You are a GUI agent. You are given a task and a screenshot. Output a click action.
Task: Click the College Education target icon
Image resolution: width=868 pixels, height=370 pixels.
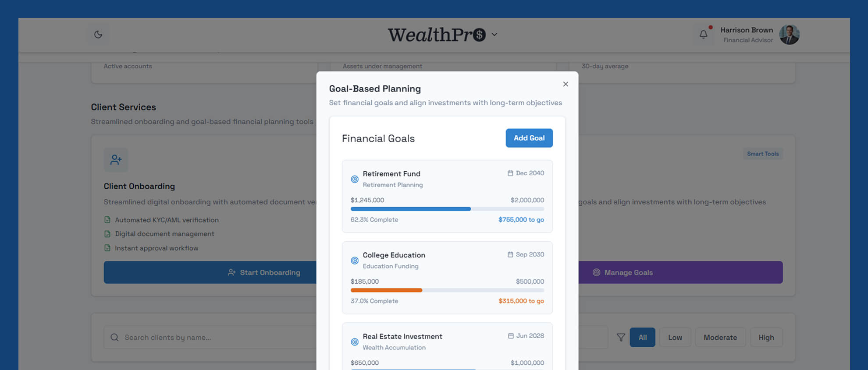[355, 261]
